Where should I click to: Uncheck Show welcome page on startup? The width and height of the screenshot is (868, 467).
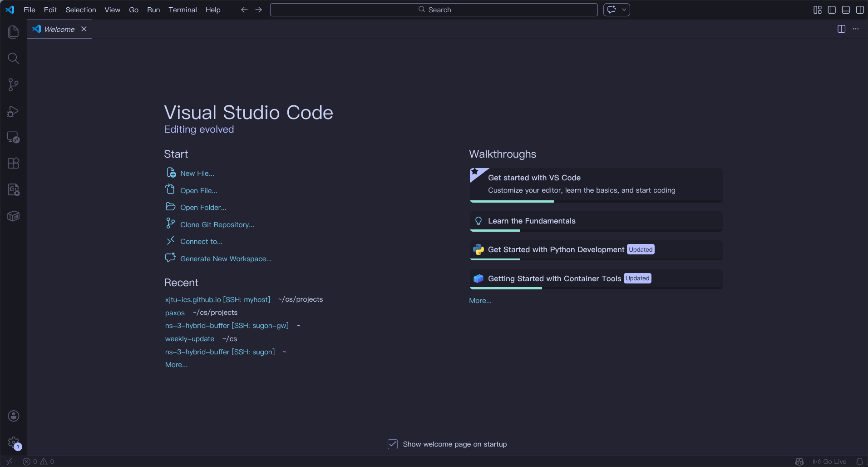pos(393,444)
